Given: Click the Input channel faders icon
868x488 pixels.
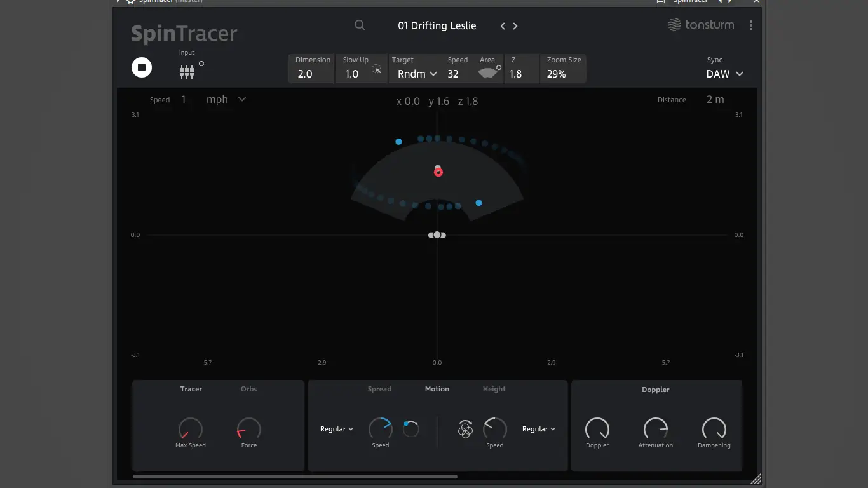Looking at the screenshot, I should [186, 71].
